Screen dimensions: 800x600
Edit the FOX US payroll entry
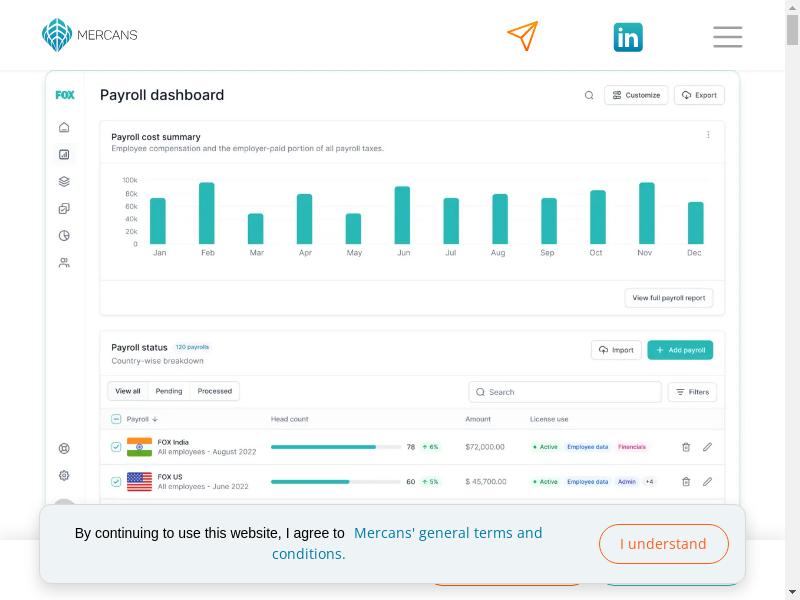tap(707, 481)
